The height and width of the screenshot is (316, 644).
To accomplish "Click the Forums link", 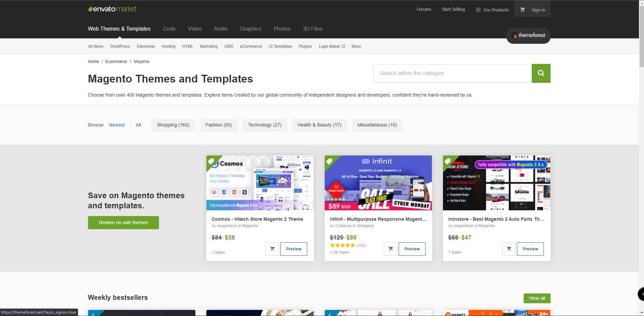I will (424, 9).
